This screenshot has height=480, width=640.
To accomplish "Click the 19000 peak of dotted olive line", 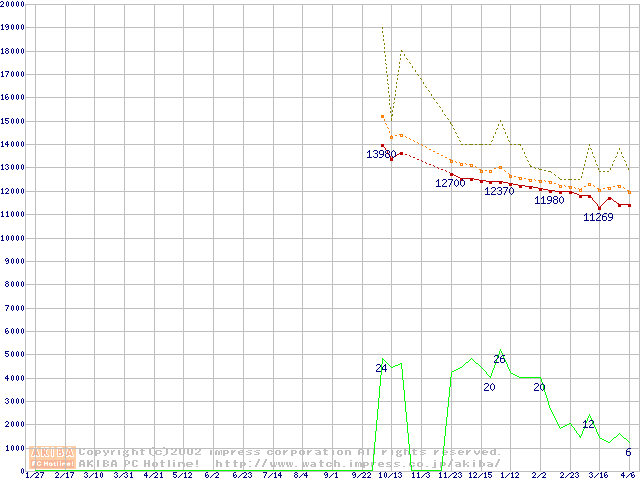I will [x=382, y=28].
